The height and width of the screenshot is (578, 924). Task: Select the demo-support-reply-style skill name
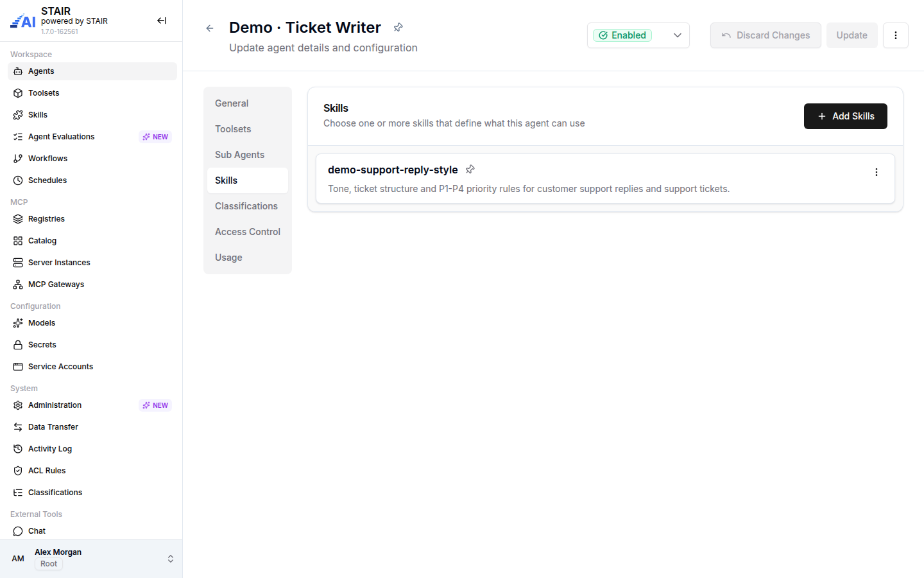click(393, 170)
